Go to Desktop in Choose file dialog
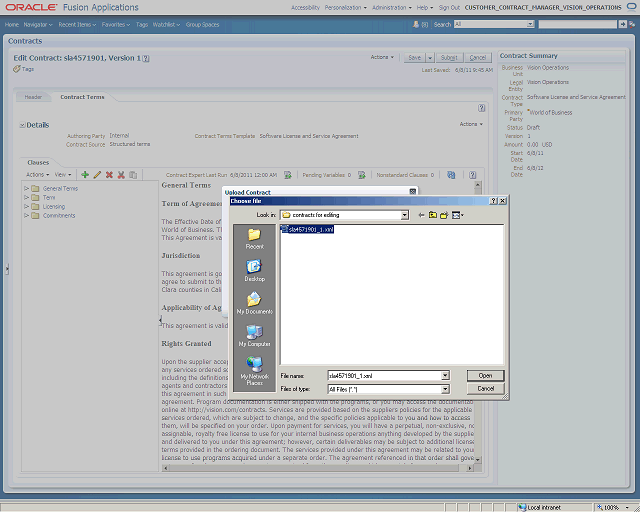640x512 pixels. 254,271
